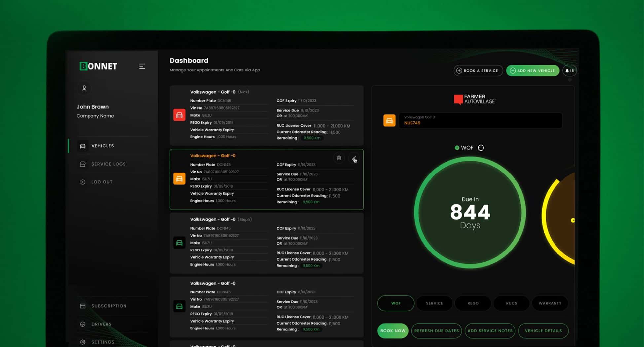
Task: Click the Log Out arrow icon
Action: [83, 182]
